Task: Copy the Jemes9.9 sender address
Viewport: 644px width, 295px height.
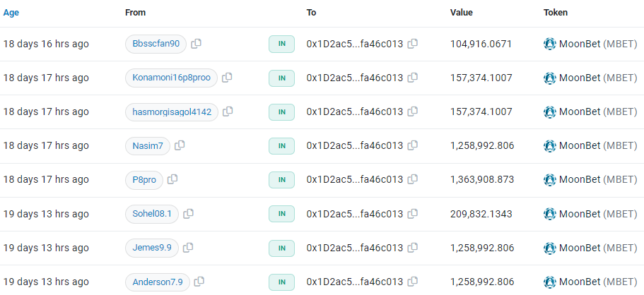Action: 188,248
